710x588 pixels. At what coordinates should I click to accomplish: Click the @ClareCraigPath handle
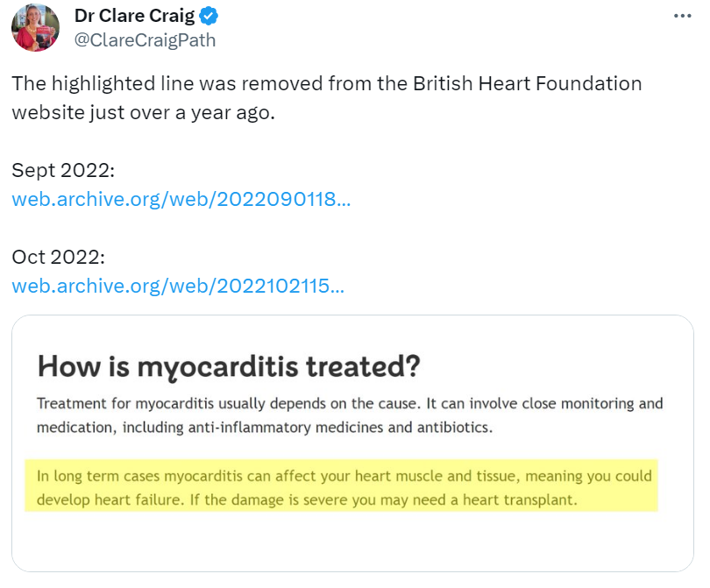pos(144,40)
